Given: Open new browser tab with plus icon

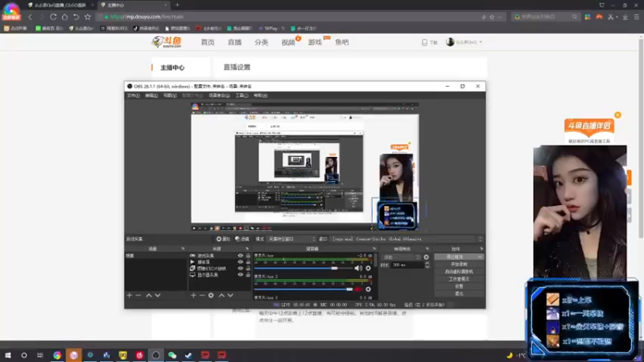Looking at the screenshot, I should coord(177,5).
